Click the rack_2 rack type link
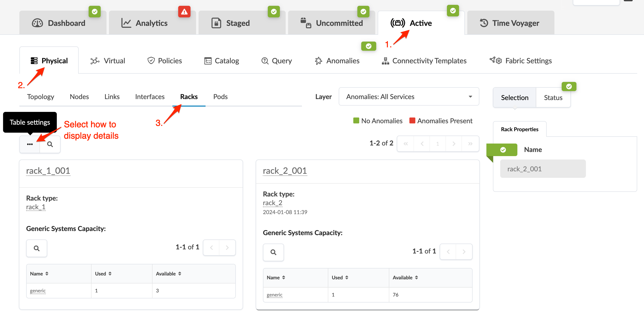The image size is (644, 318). (x=272, y=203)
